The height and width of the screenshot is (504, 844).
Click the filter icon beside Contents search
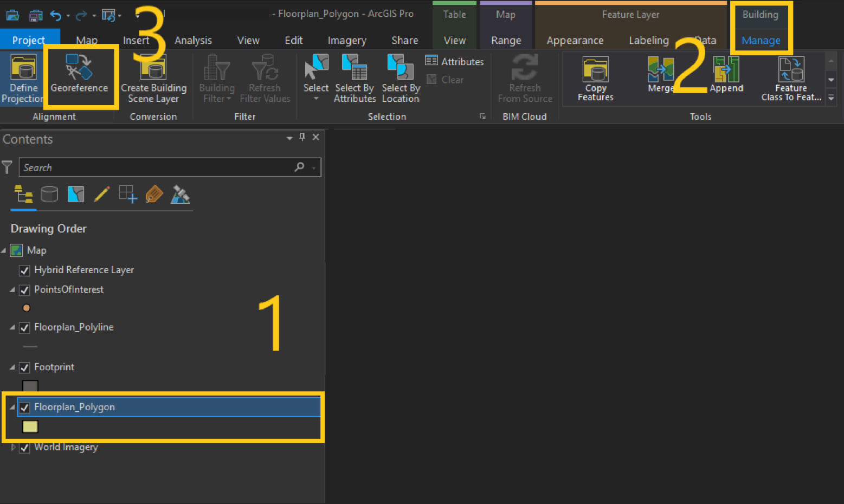pos(7,167)
